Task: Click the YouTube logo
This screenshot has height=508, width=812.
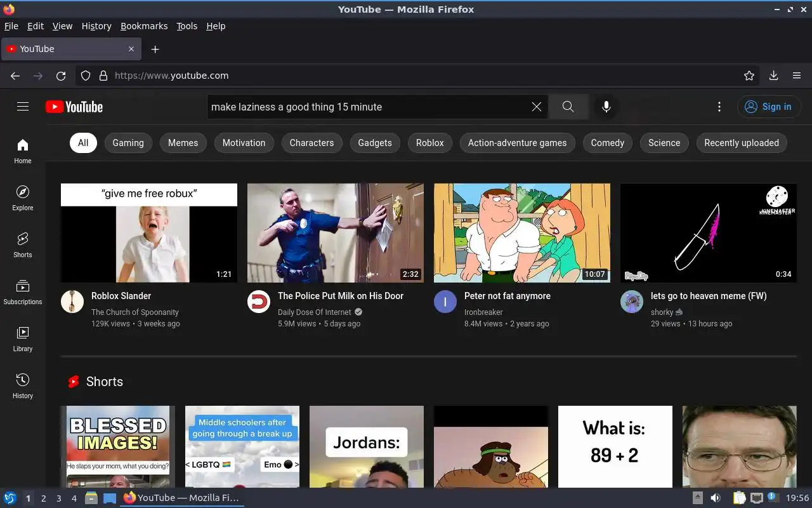Action: pyautogui.click(x=74, y=107)
